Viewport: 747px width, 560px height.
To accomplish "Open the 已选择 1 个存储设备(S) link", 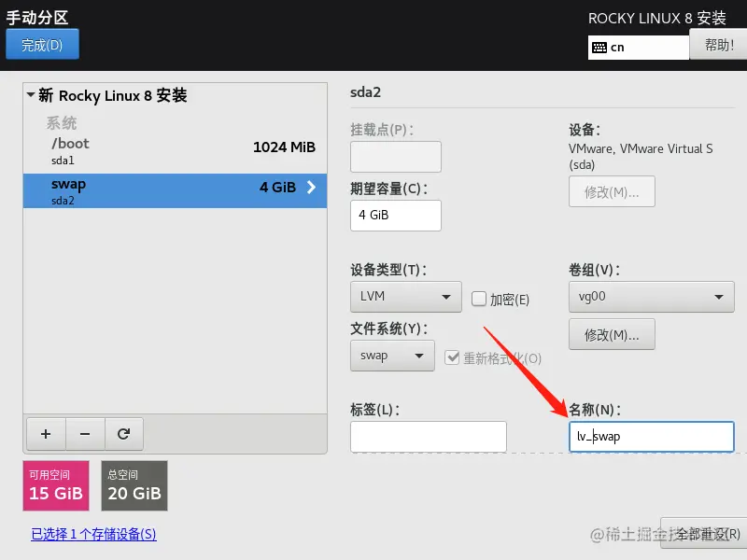I will 94,534.
